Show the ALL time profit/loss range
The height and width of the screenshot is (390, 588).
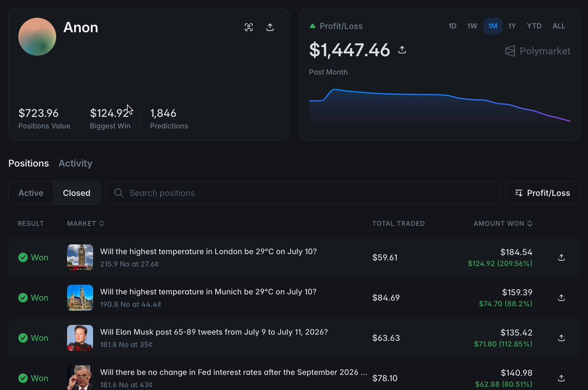click(x=559, y=26)
